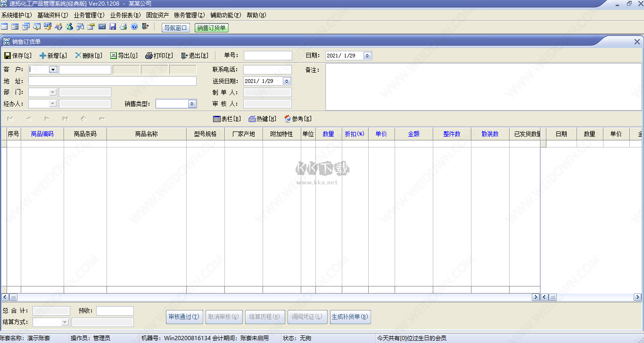The height and width of the screenshot is (343, 644).
Task: Export the order using 导出[O]
Action: point(124,56)
